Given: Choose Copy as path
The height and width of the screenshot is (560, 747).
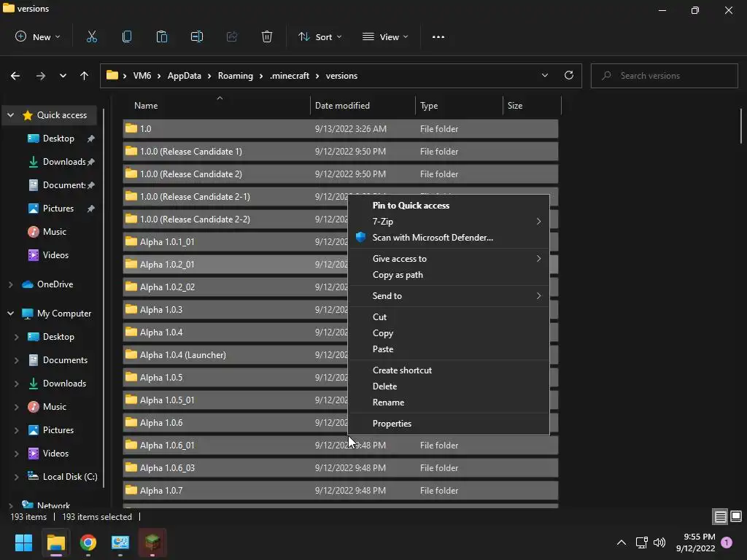Looking at the screenshot, I should point(449,275).
